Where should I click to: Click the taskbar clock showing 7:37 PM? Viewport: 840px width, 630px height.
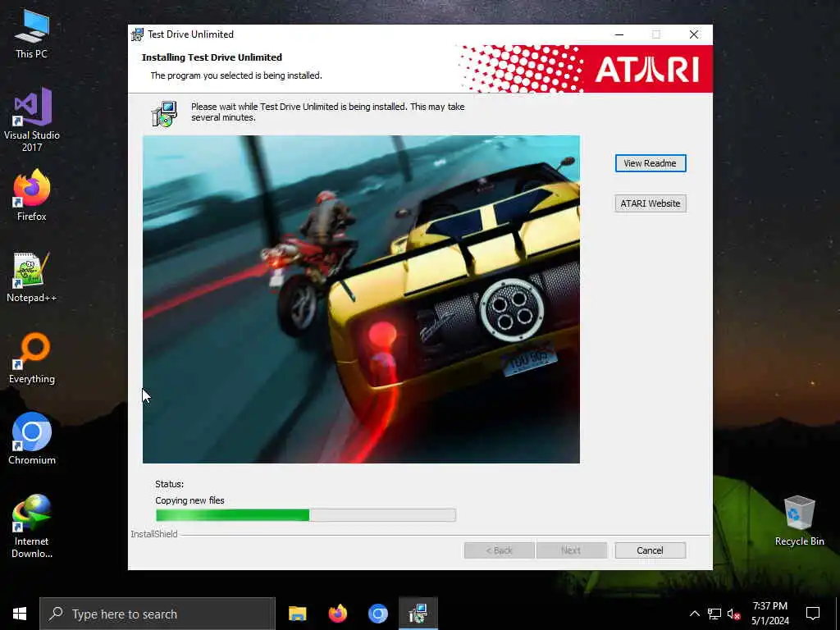(769, 614)
